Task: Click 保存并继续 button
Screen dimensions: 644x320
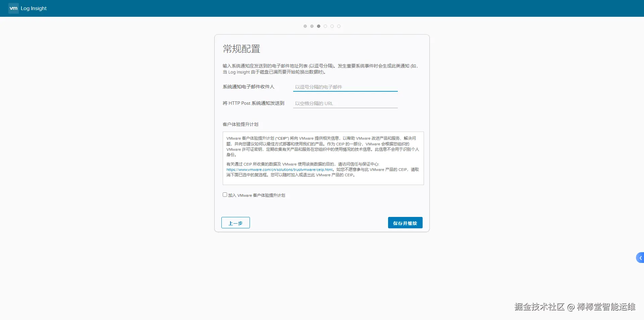Action: (x=405, y=223)
